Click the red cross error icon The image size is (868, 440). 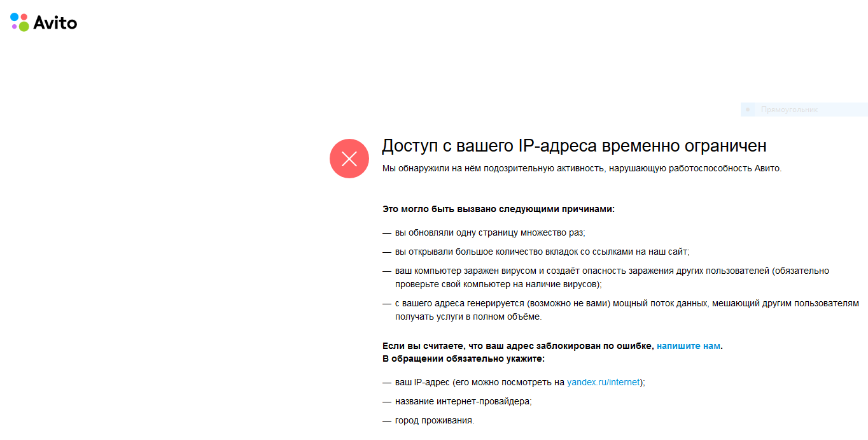(349, 159)
